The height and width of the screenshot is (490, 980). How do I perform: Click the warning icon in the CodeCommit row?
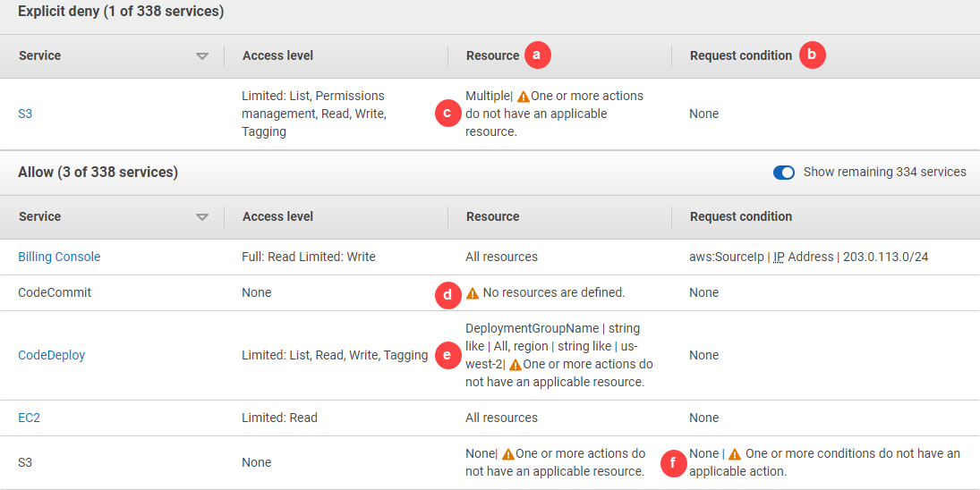coord(473,293)
